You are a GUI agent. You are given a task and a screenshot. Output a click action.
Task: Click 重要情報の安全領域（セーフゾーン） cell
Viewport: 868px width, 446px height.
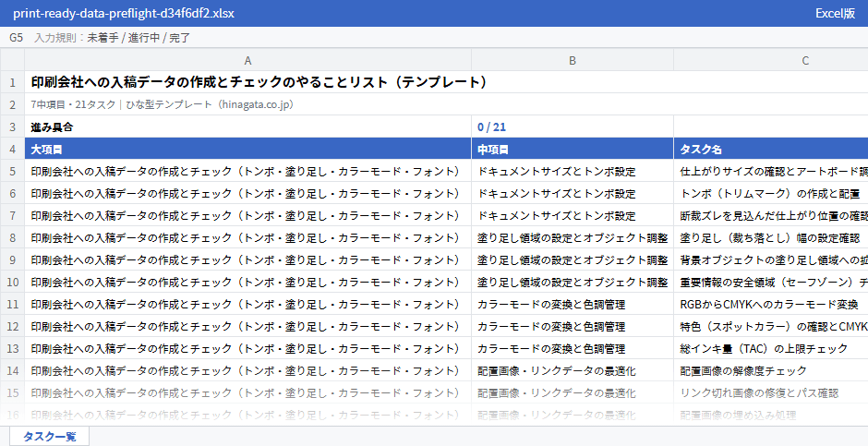tap(770, 282)
